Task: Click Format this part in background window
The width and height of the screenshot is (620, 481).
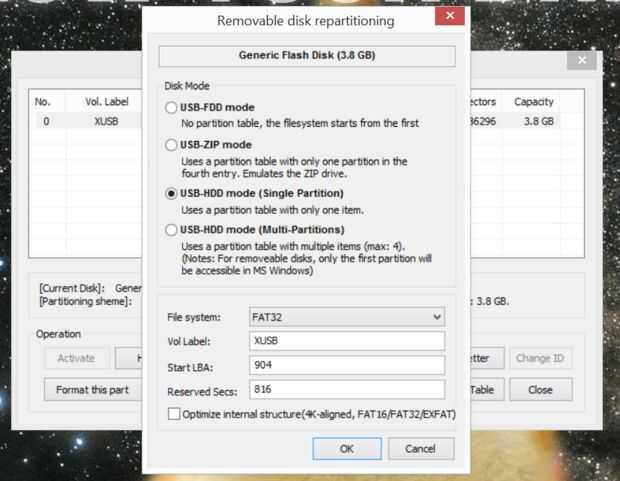Action: click(92, 390)
